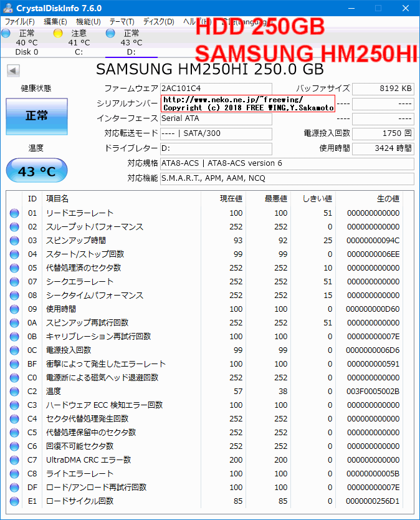This screenshot has height=520, width=420.
Task: Click status orb for ID C3 row
Action: click(x=14, y=405)
